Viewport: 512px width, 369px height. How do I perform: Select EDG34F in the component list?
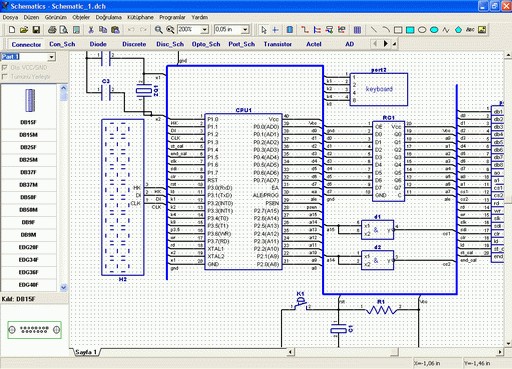29,260
